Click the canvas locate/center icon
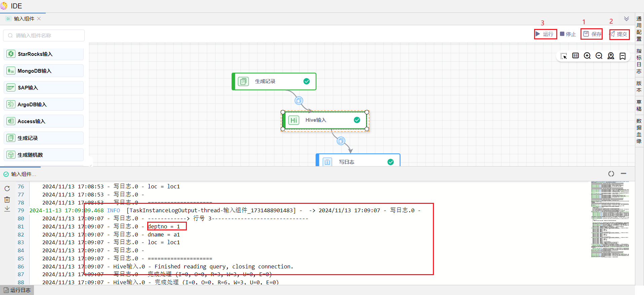Viewport: 644px width, 295px height. [x=611, y=56]
